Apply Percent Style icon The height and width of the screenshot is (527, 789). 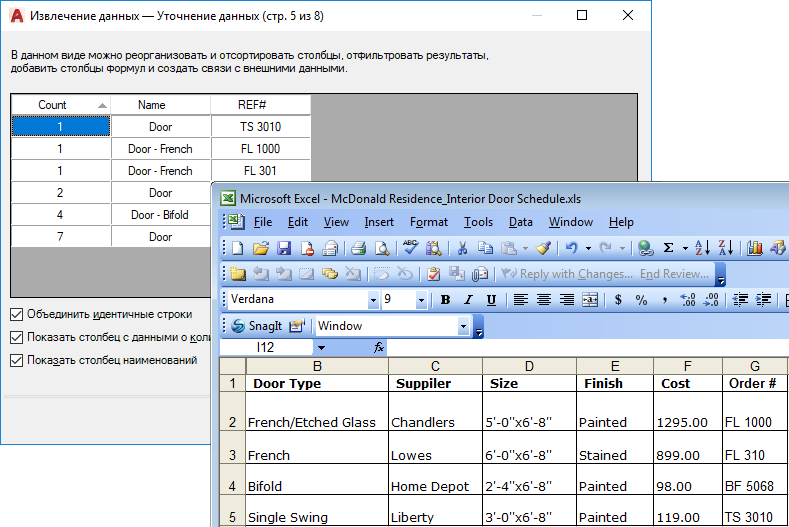[641, 300]
